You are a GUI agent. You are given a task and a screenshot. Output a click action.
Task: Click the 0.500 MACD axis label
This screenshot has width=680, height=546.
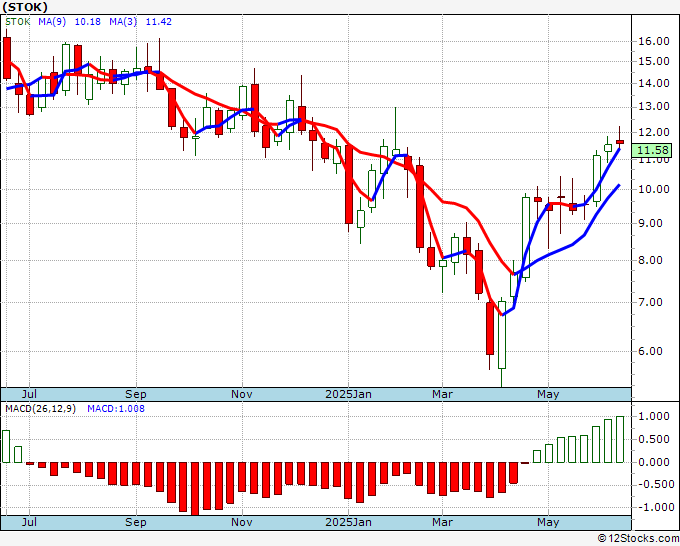tap(654, 439)
